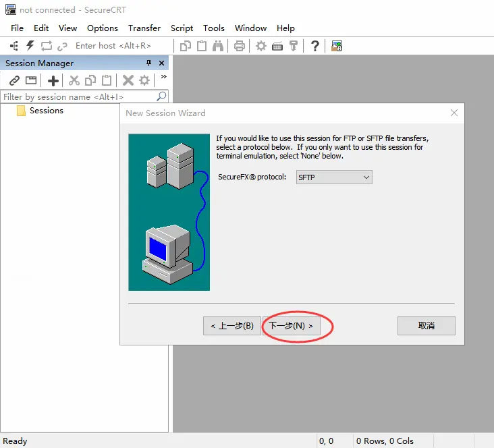The height and width of the screenshot is (448, 494).
Task: Click the Keymap Editor keyboard icon
Action: 277,47
